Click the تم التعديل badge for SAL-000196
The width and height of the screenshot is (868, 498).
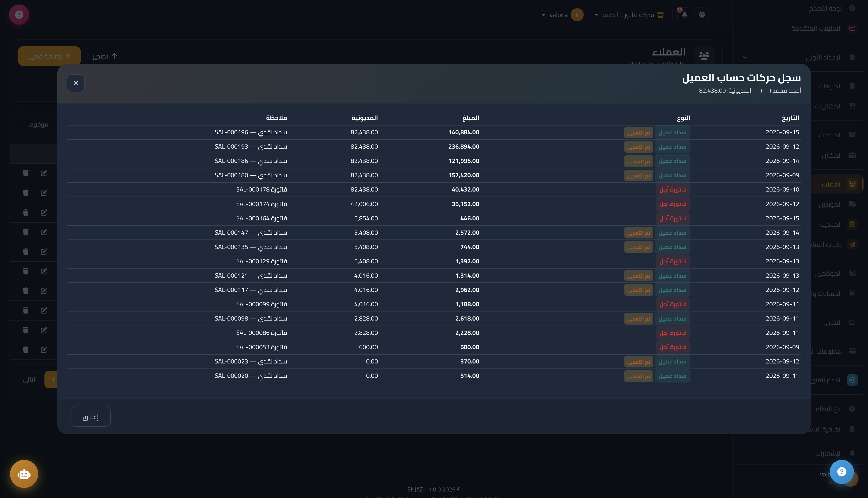coord(638,133)
